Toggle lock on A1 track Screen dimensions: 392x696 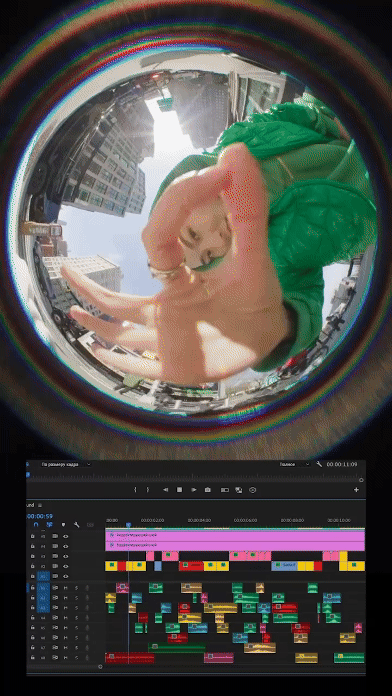[x=32, y=588]
